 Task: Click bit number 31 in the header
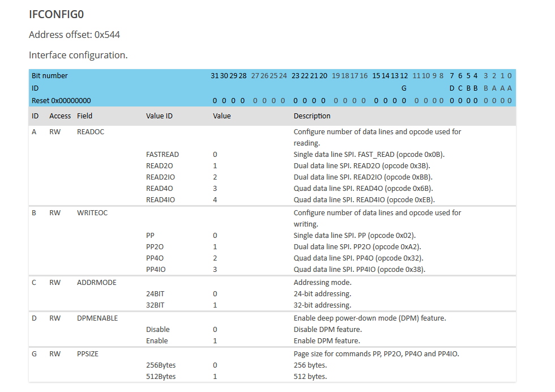point(215,76)
